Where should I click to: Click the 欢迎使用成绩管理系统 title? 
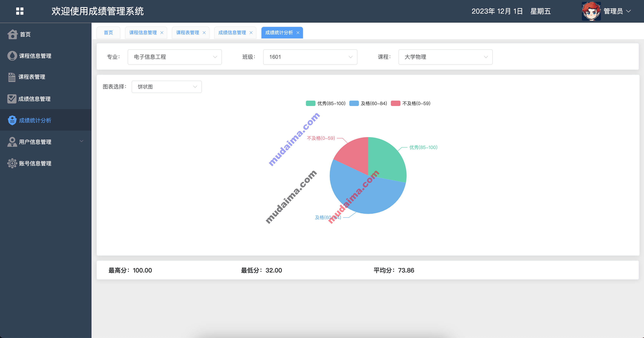(97, 11)
